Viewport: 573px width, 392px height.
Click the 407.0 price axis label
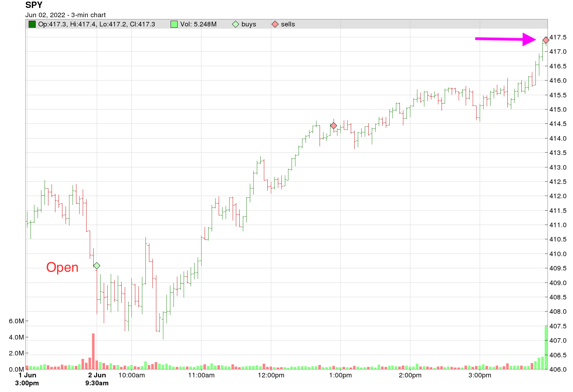click(558, 340)
